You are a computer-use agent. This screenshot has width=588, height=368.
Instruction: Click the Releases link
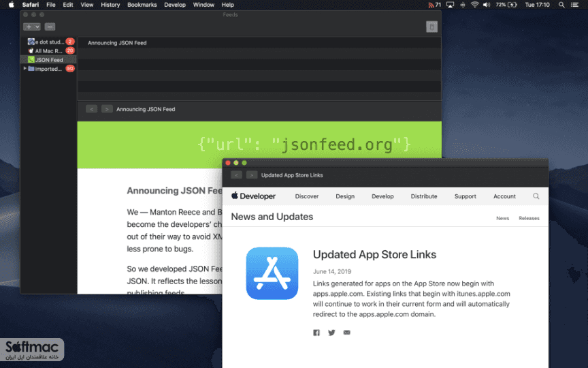[x=529, y=218]
